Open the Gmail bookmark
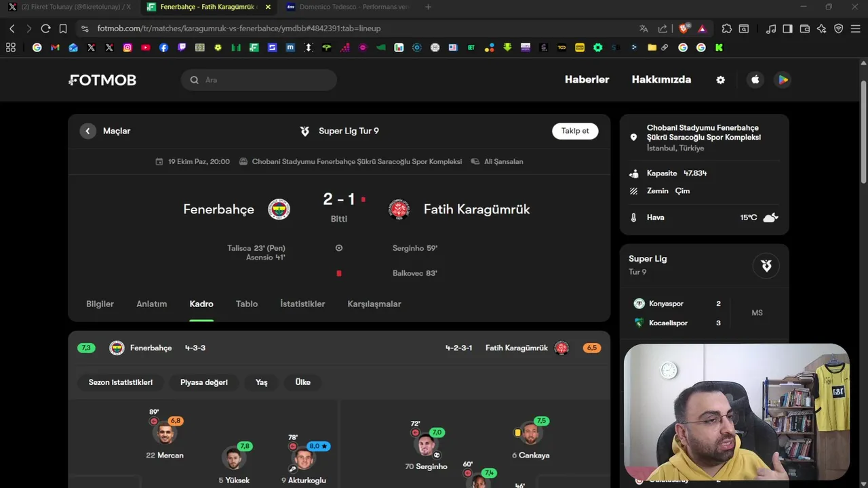Viewport: 868px width, 488px height. tap(55, 47)
